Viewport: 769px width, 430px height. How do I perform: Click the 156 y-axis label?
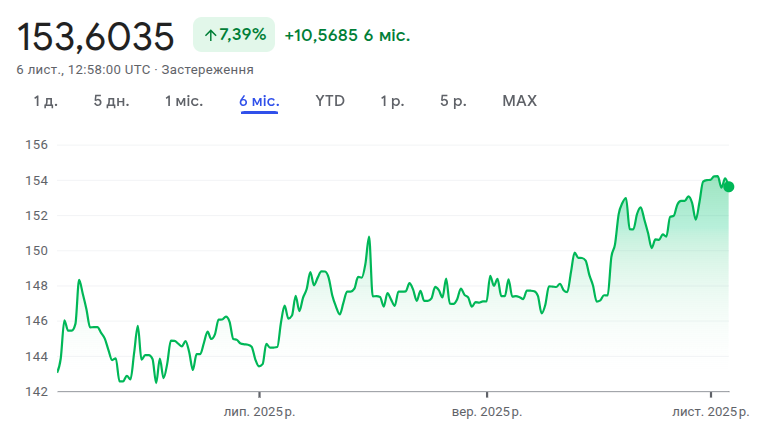tap(37, 145)
